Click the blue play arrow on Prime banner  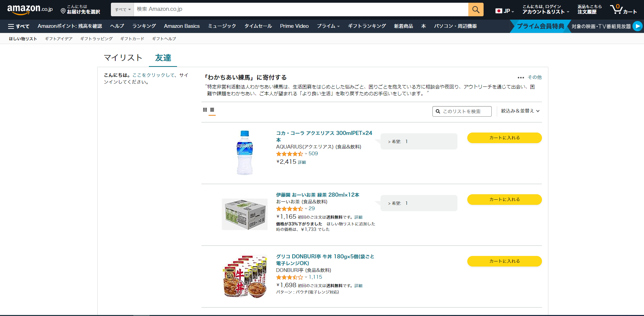coord(637,26)
